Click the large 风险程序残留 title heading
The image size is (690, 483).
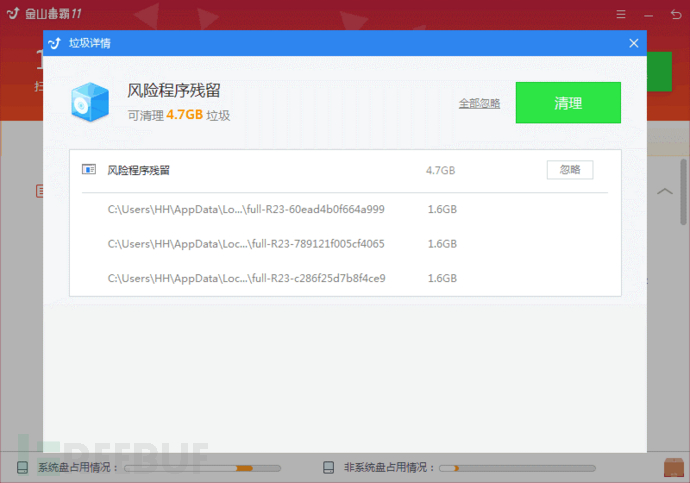pyautogui.click(x=174, y=91)
